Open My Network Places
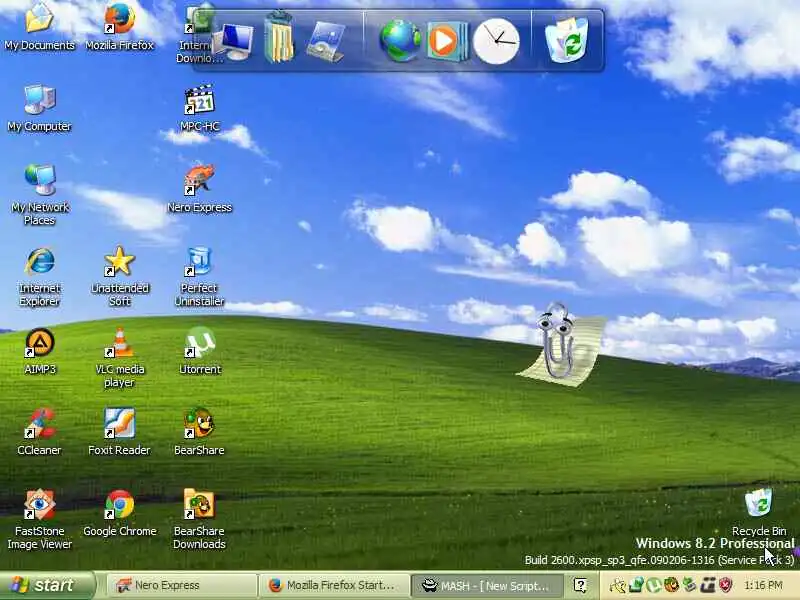Image resolution: width=800 pixels, height=600 pixels. click(39, 195)
